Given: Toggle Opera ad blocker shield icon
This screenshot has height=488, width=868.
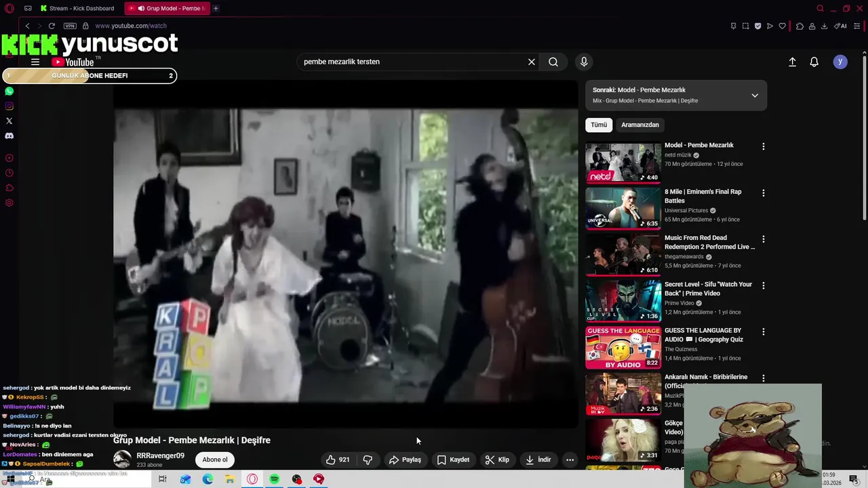Looking at the screenshot, I should [x=757, y=26].
